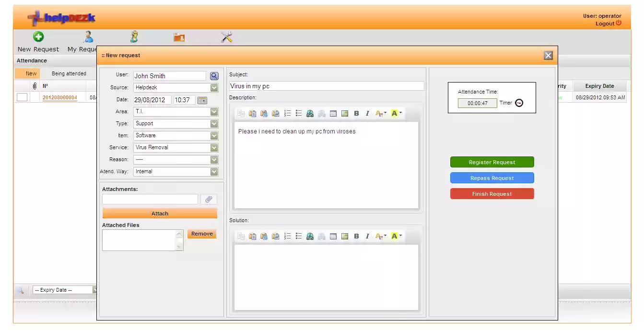This screenshot has height=333, width=644.
Task: Click the wrench and screwdriver tools icon
Action: (x=226, y=37)
